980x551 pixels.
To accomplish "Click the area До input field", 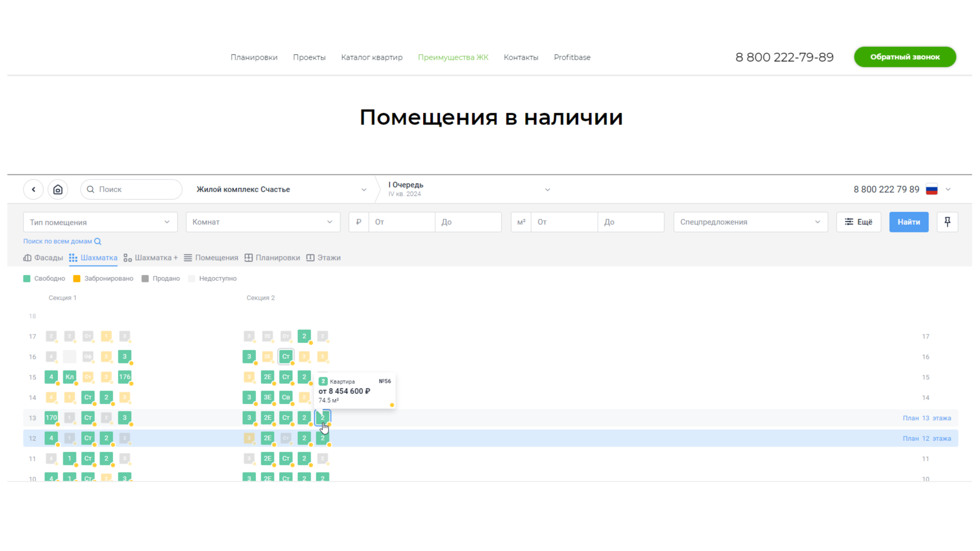I will [631, 222].
